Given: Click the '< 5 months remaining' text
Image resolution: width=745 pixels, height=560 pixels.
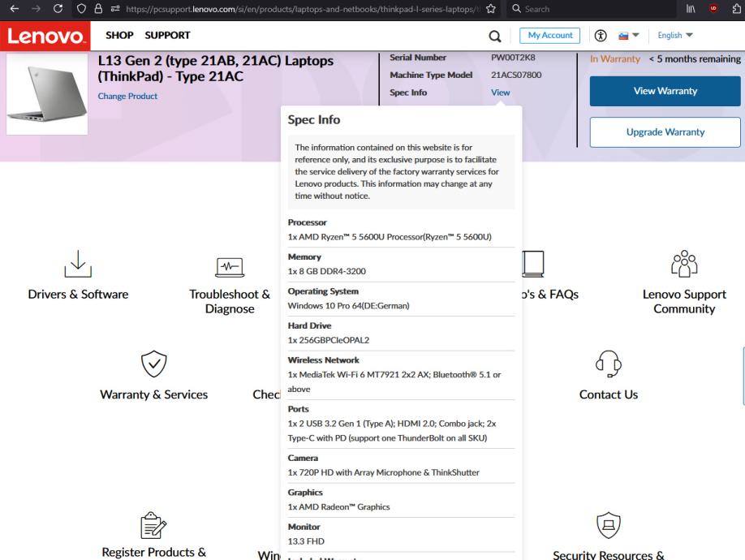Looking at the screenshot, I should (695, 59).
